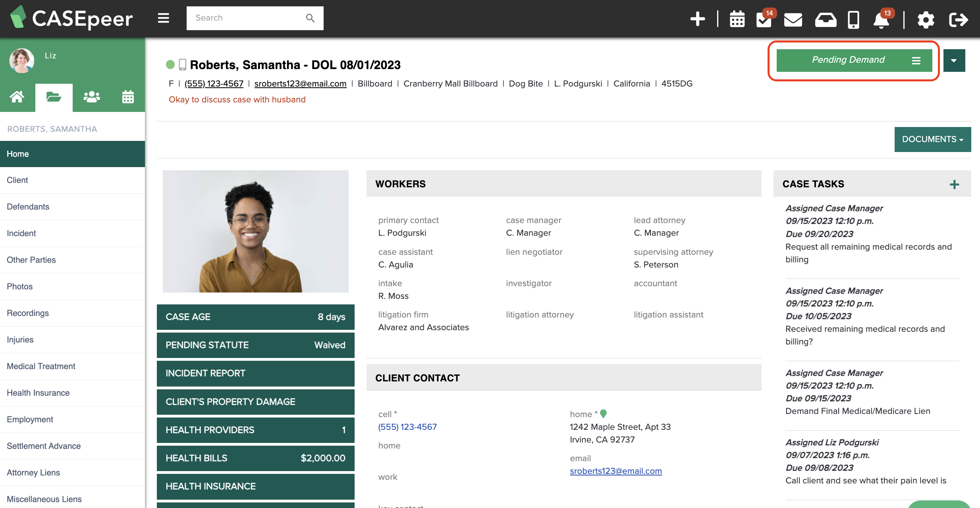Click ROBERTS, SAMANTHA sidebar heading
The width and height of the screenshot is (980, 508).
pyautogui.click(x=52, y=129)
